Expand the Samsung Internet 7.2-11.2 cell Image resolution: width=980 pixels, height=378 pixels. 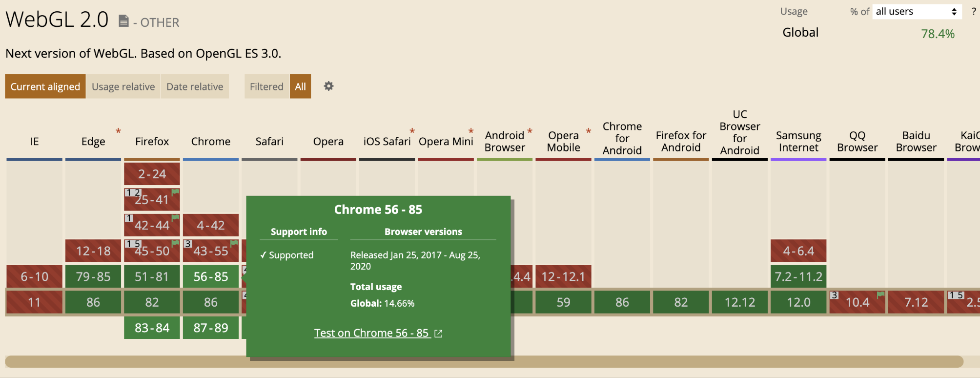coord(798,276)
